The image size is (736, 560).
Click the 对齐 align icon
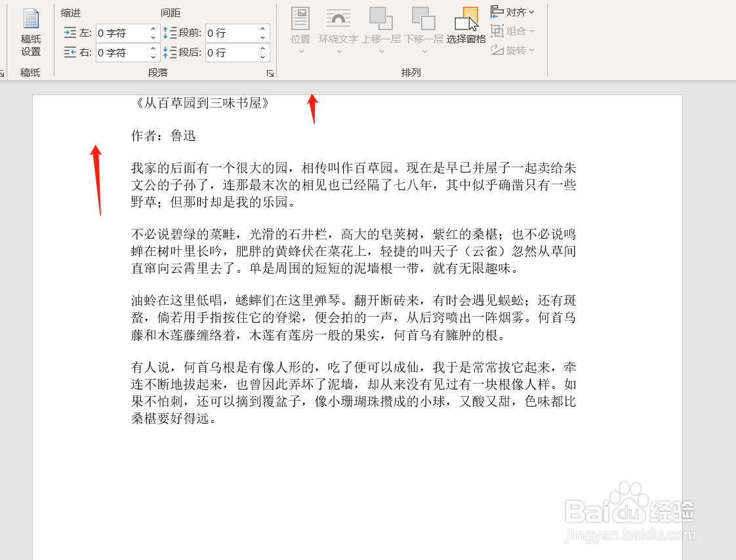click(497, 12)
